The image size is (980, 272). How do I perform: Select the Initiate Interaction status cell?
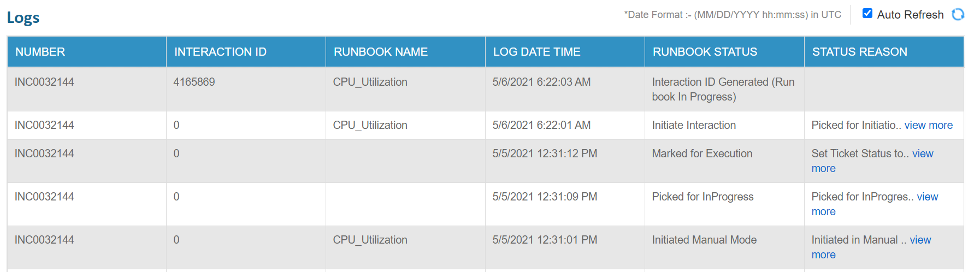pos(694,125)
